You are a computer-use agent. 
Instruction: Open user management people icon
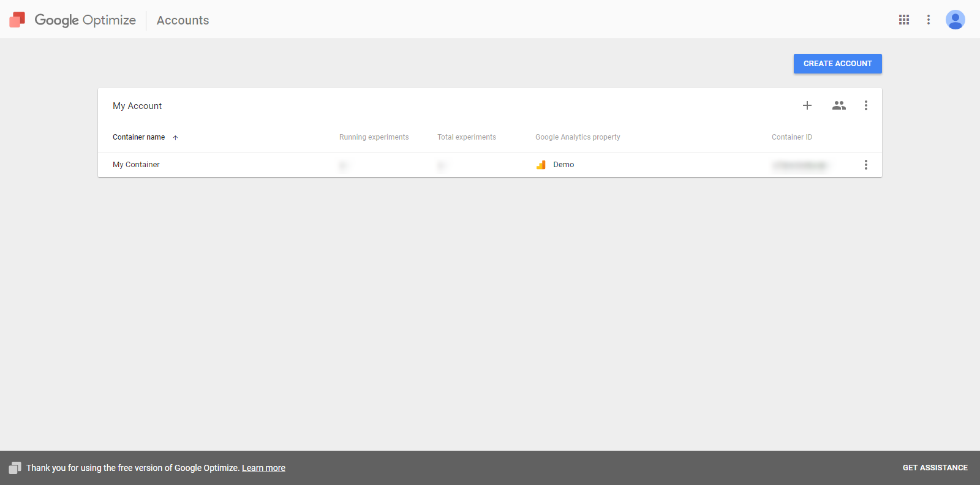tap(839, 105)
